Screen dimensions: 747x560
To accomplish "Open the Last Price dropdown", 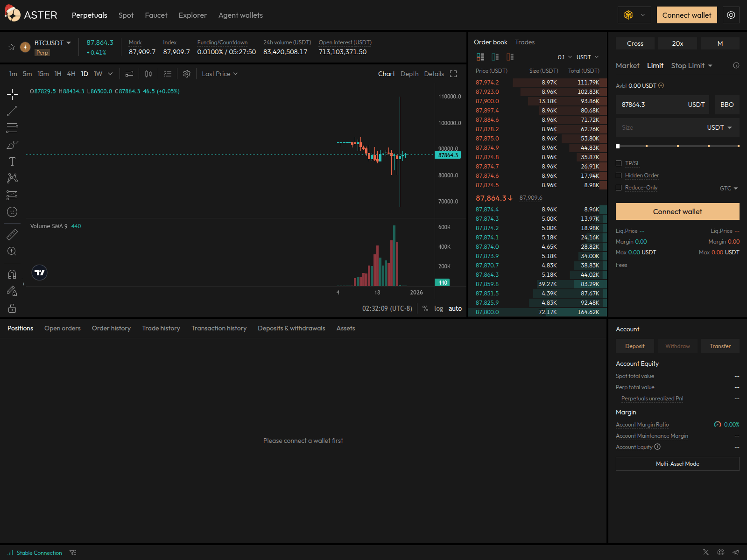I will pos(219,74).
